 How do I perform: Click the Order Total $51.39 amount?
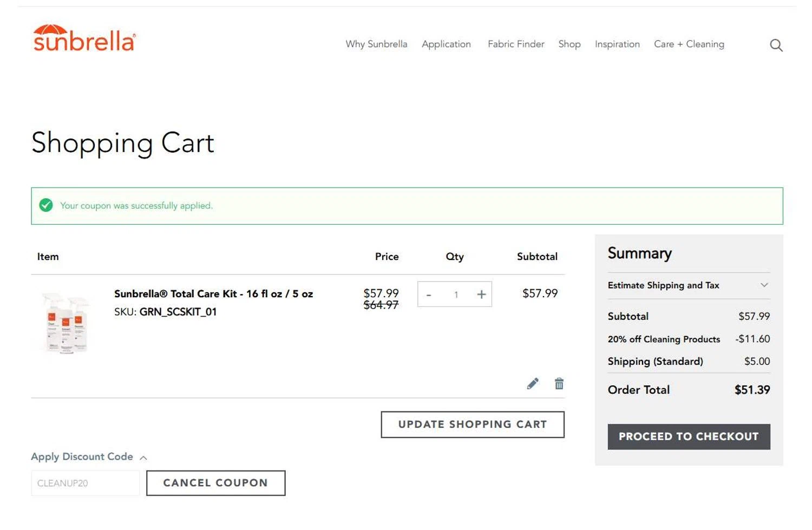click(752, 390)
